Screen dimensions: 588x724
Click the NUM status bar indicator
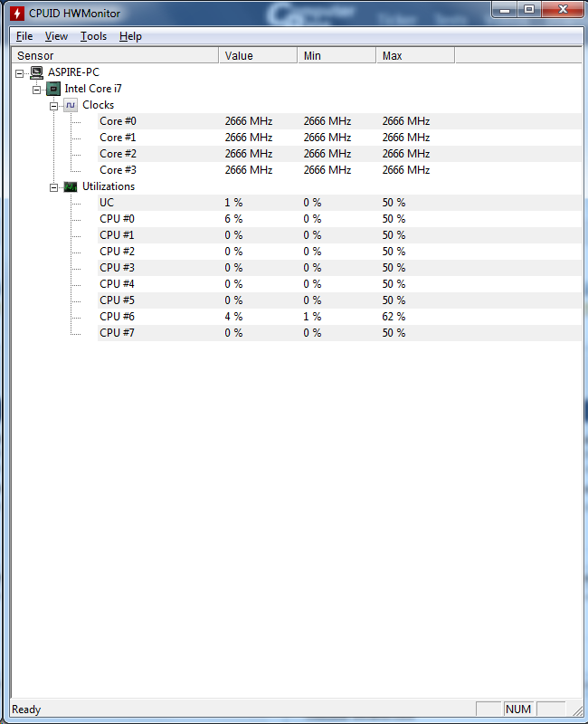tap(517, 709)
